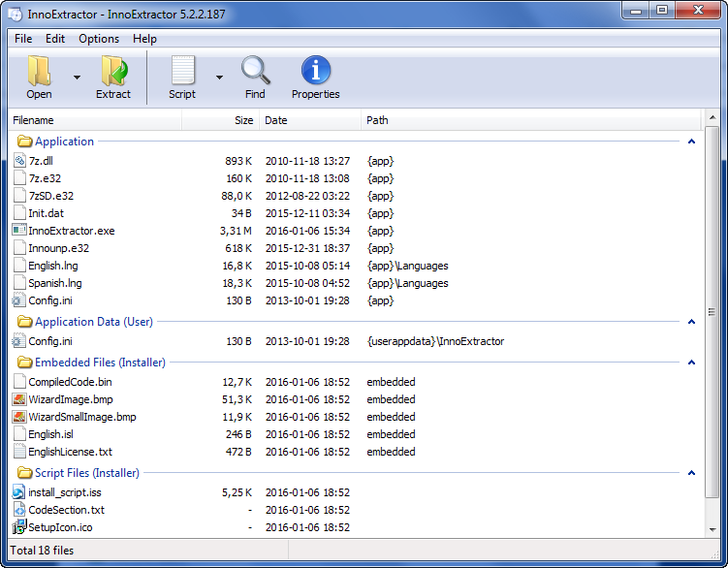Select the WizardImage.bmp file icon
The height and width of the screenshot is (568, 728).
click(x=19, y=399)
